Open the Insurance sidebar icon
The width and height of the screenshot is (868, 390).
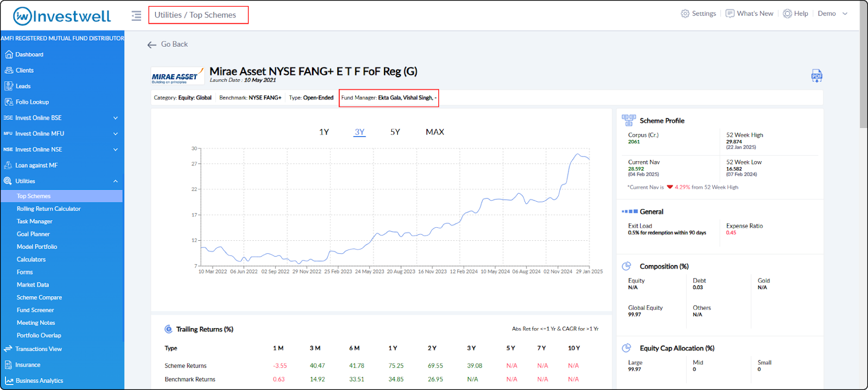[x=8, y=365]
